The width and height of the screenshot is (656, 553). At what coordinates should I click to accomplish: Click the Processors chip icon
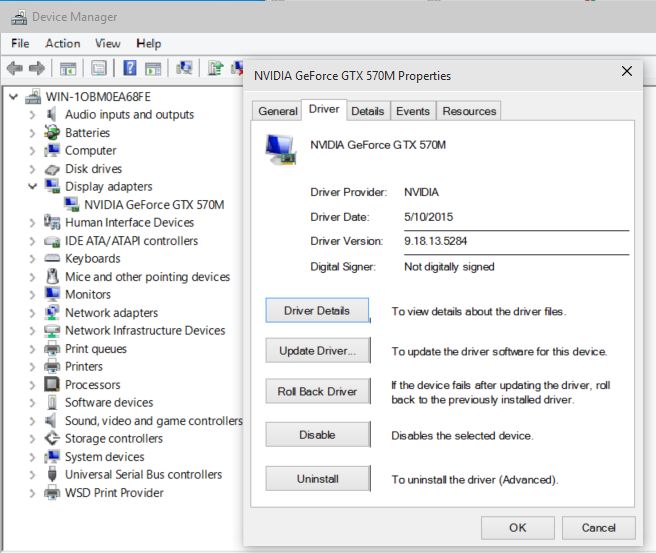point(52,384)
